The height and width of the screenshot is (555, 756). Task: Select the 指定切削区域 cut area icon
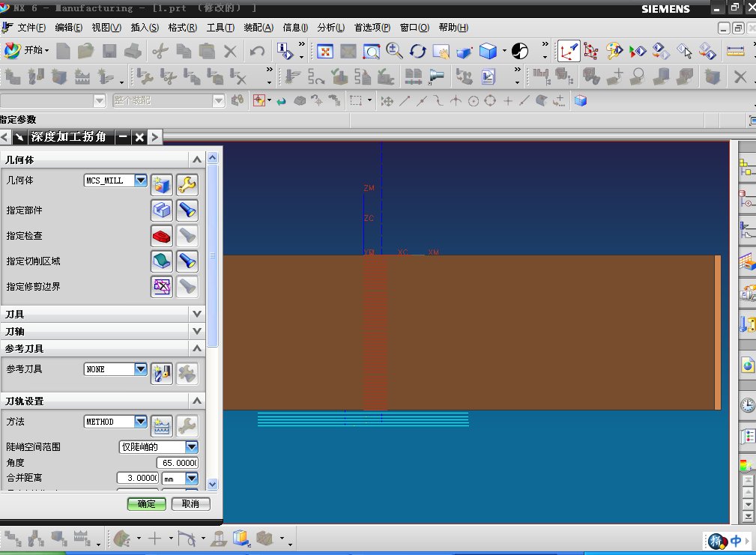(x=162, y=261)
